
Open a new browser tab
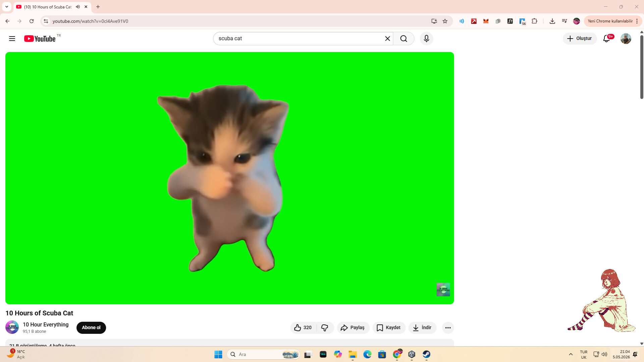[x=98, y=7]
